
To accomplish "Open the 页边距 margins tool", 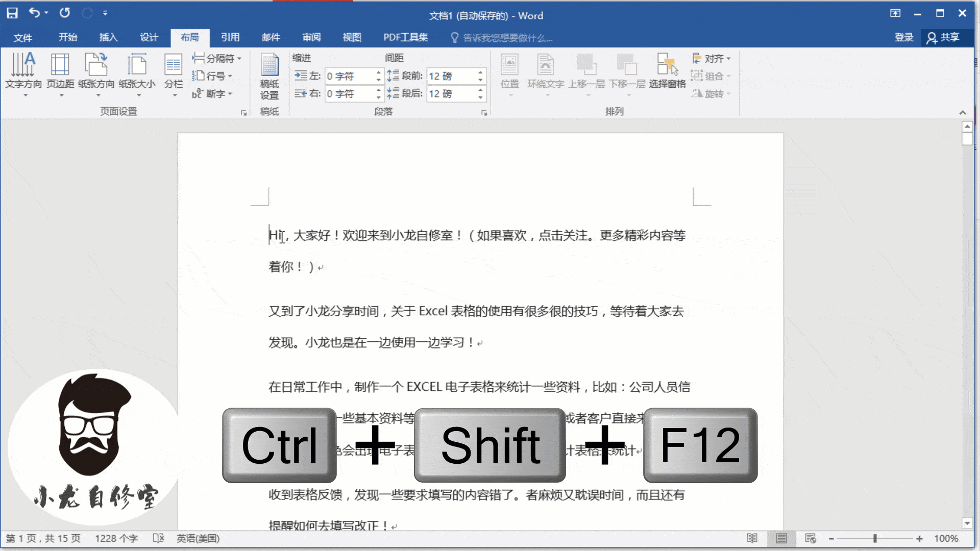I will click(x=60, y=75).
